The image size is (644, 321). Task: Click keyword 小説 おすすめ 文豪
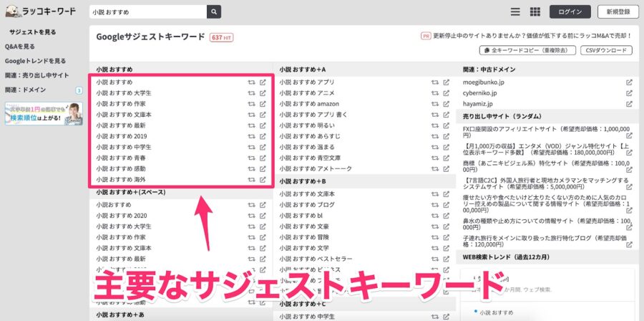304,226
